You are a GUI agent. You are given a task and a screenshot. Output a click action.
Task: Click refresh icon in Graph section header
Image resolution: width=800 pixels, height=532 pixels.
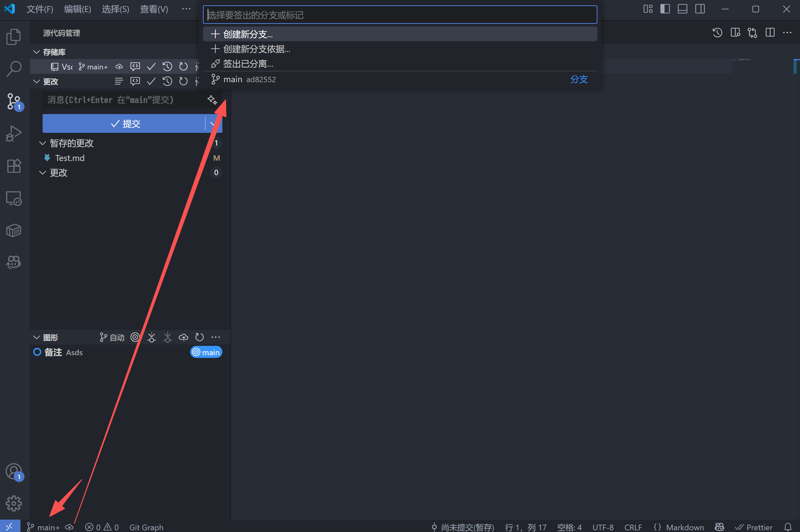coord(200,337)
